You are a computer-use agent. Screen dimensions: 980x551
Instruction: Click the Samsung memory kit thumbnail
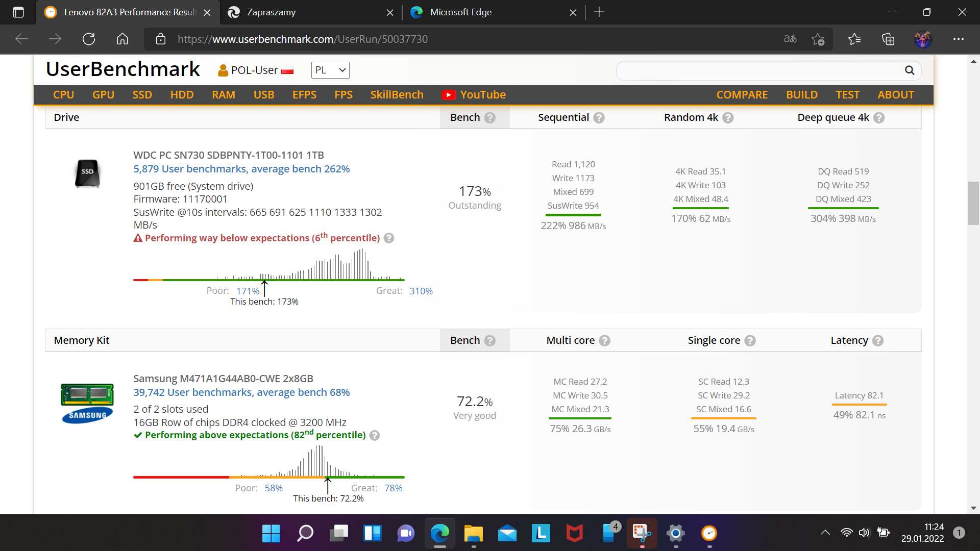click(x=87, y=404)
